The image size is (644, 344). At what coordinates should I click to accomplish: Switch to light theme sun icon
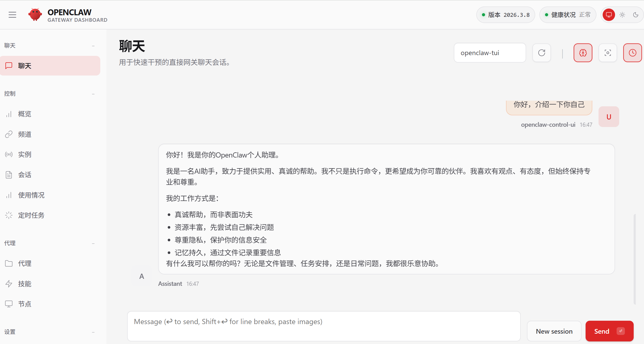point(622,15)
